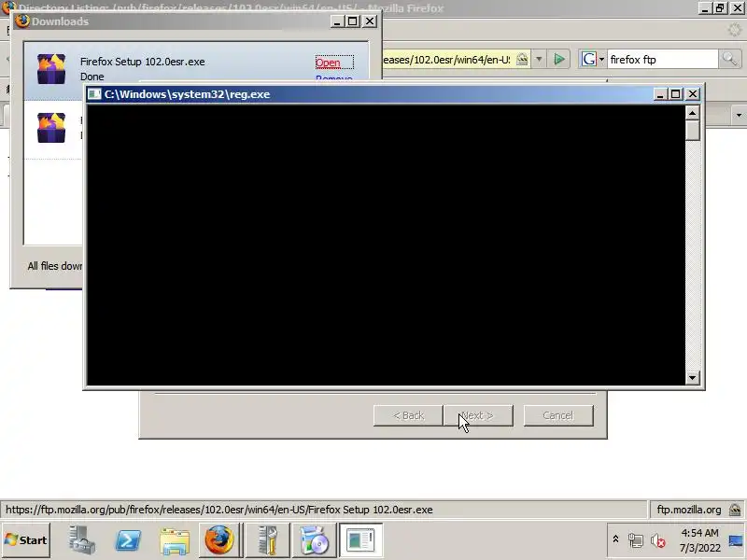This screenshot has width=747, height=560.
Task: Open Windows Explorer folder icon in taskbar
Action: point(175,541)
